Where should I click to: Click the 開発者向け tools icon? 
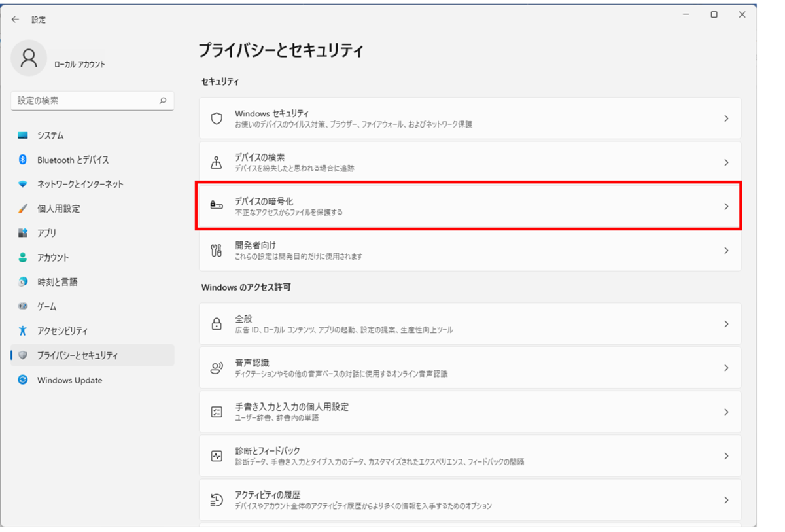[217, 250]
